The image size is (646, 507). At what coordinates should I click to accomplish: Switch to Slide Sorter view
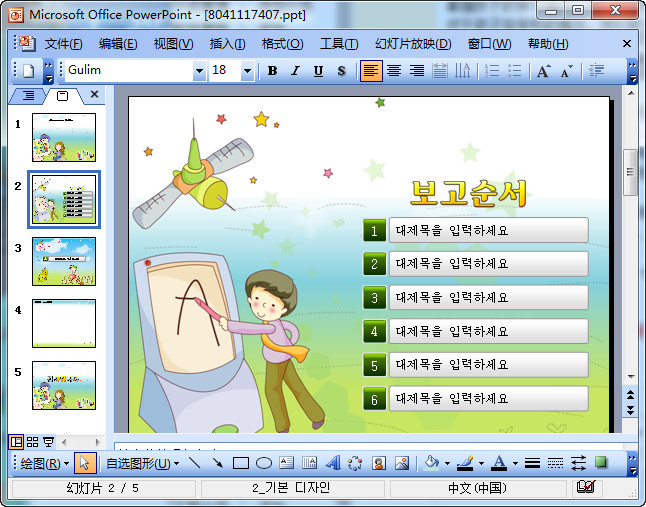coord(32,442)
